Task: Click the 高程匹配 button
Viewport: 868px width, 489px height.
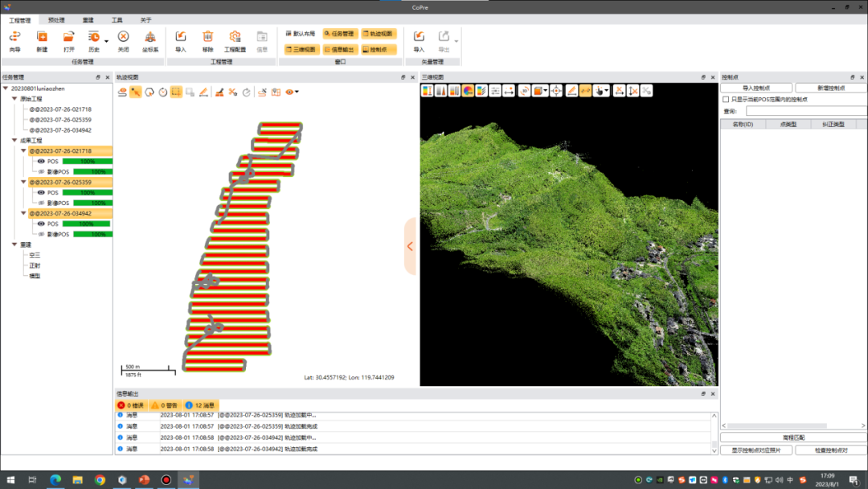Action: [x=794, y=438]
